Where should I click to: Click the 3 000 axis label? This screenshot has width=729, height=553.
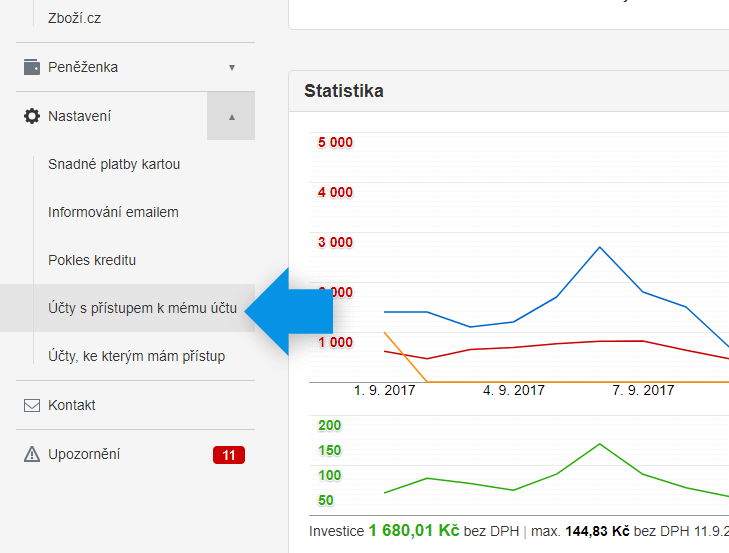335,242
